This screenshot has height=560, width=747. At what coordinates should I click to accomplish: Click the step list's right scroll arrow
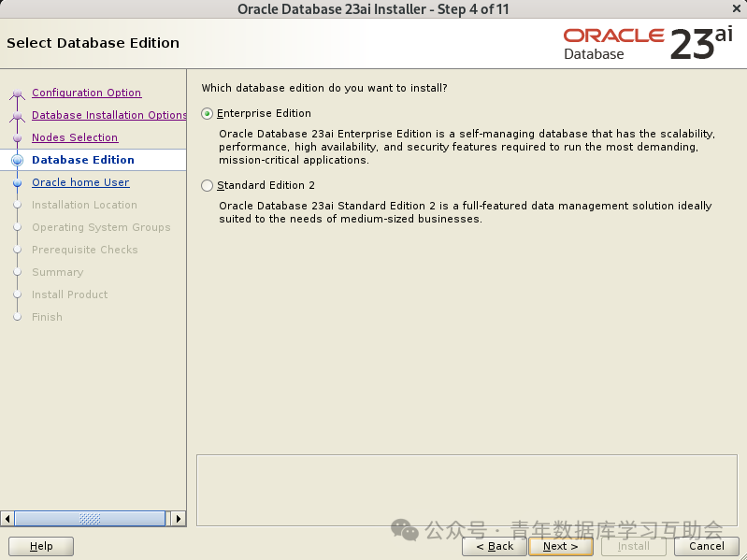[x=179, y=519]
